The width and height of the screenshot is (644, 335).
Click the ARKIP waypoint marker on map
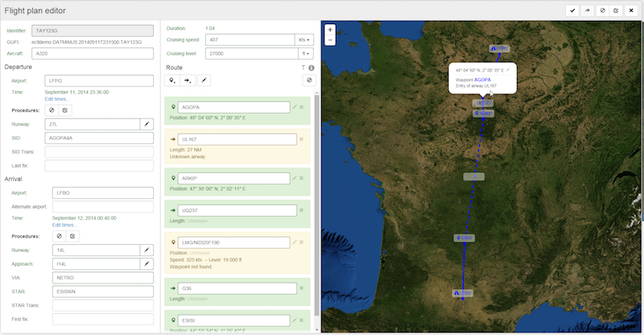tap(484, 113)
